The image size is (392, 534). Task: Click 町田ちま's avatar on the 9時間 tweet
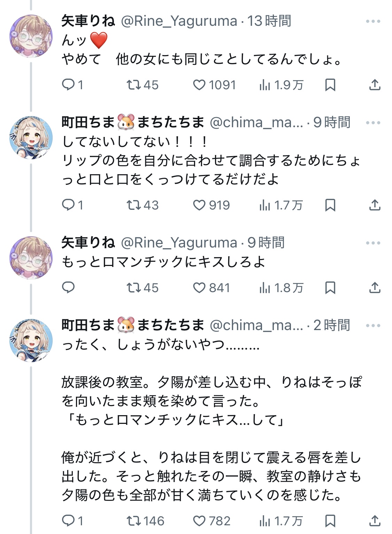(31, 138)
